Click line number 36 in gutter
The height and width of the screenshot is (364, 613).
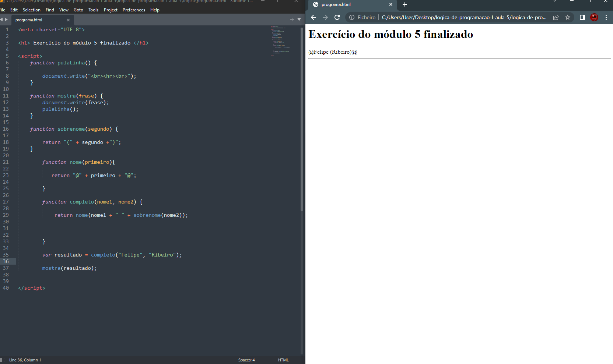pos(6,261)
